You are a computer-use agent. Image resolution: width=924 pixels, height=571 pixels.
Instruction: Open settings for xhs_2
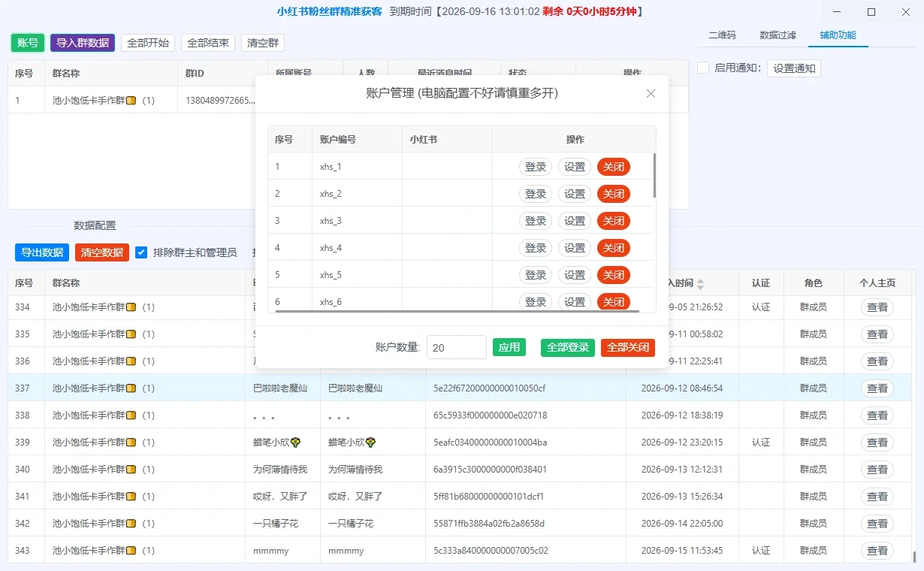(575, 194)
